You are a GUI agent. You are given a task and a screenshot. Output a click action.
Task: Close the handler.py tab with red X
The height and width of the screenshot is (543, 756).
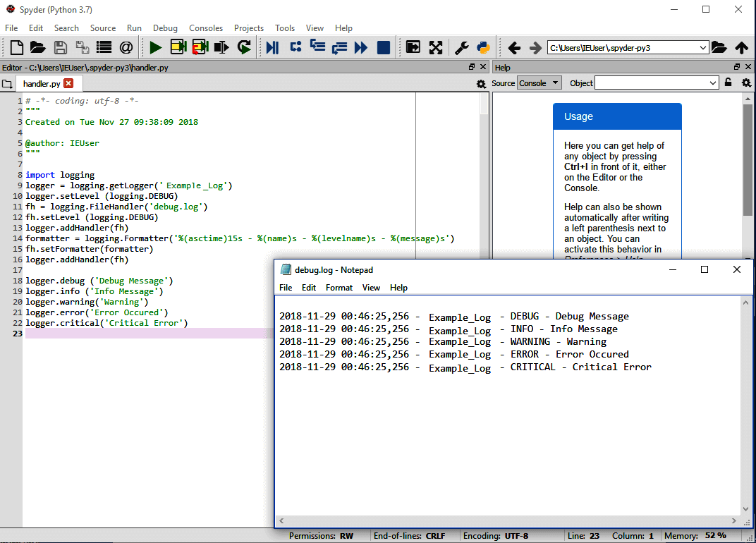[68, 83]
